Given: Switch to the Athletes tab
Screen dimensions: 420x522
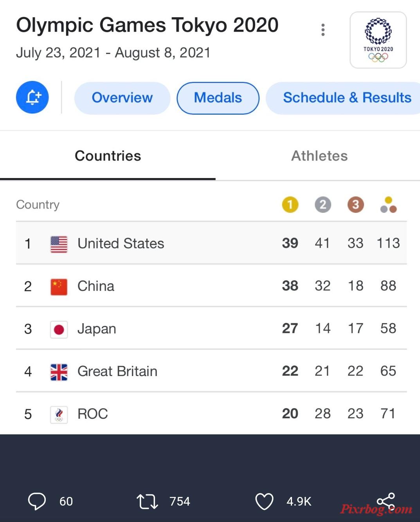Looking at the screenshot, I should coord(319,156).
